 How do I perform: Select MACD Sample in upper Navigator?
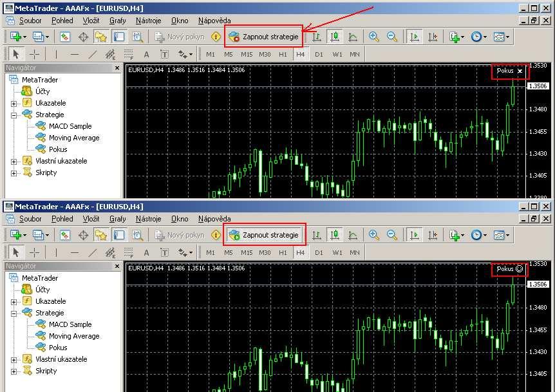point(70,126)
